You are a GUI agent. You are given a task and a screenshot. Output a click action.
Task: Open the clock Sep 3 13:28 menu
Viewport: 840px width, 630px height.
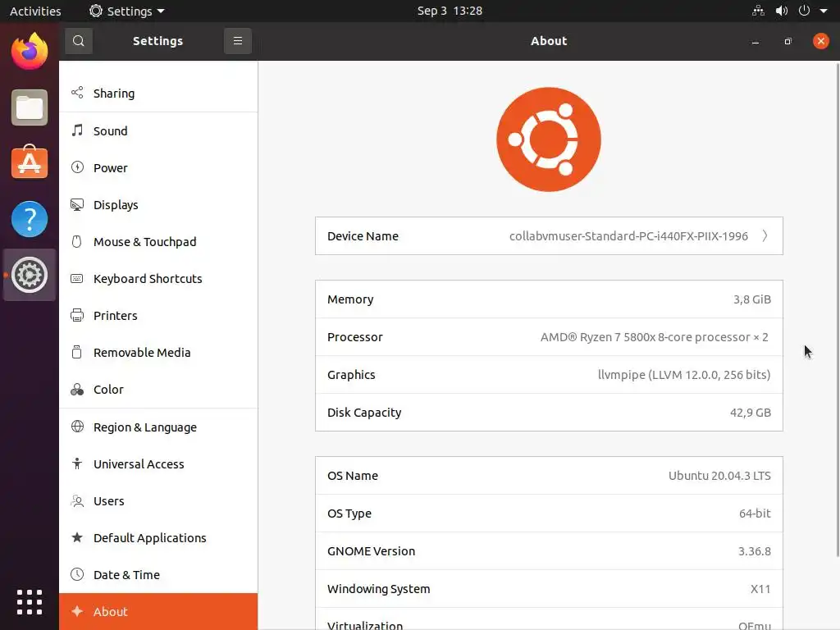pos(450,11)
